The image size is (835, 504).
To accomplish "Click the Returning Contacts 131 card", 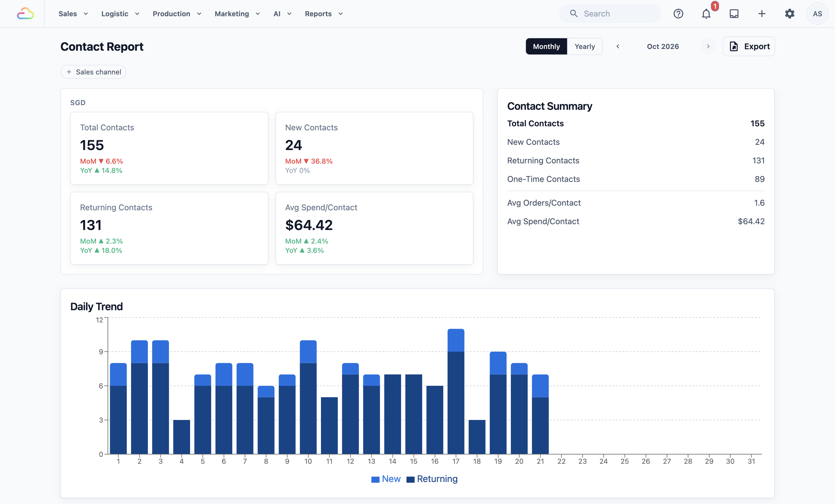I will [169, 228].
